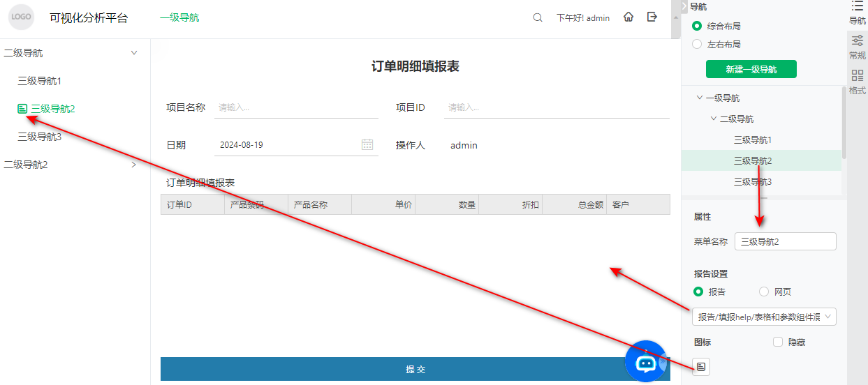Expand 二级导航2 in left sidebar
Image resolution: width=868 pixels, height=385 pixels.
click(134, 165)
